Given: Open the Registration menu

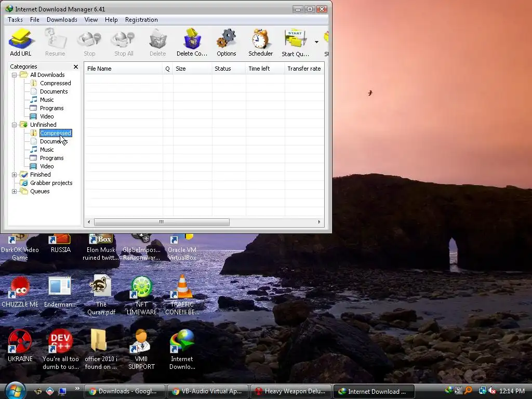Looking at the screenshot, I should click(141, 20).
